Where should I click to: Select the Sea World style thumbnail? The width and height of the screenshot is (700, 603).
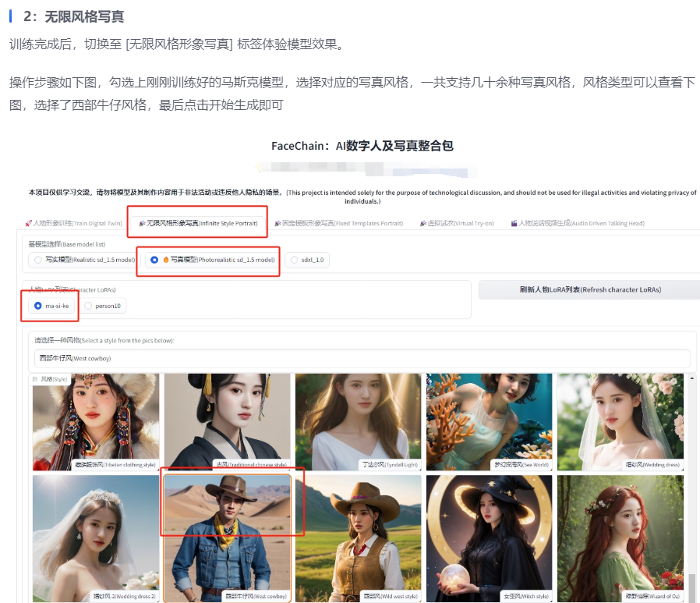click(x=489, y=421)
